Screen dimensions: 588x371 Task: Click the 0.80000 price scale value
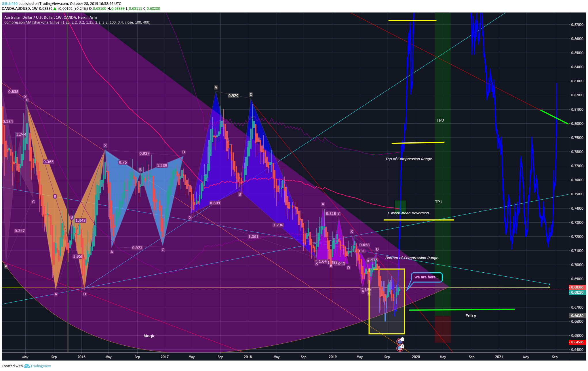(577, 124)
